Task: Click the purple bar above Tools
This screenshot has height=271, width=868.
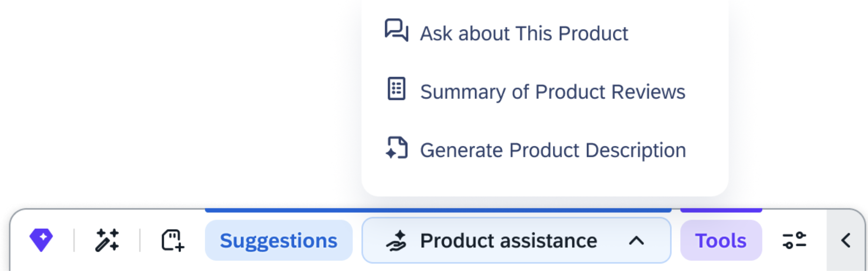Action: (x=721, y=210)
